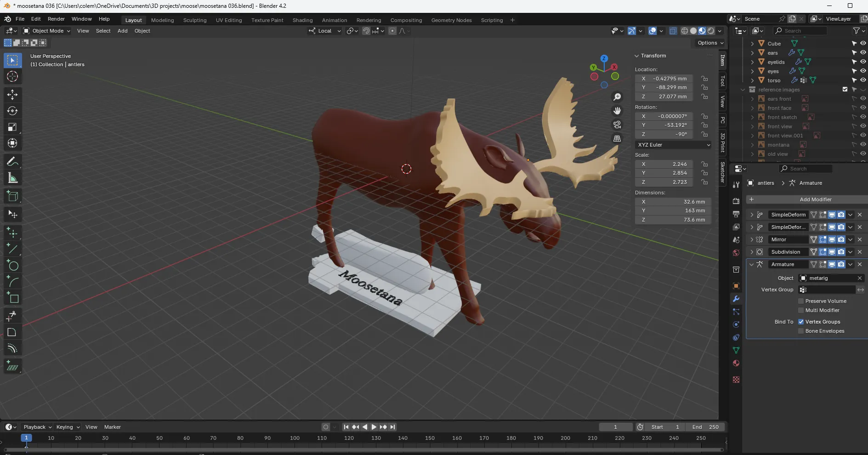Expand the Mirror modifier panel
This screenshot has width=868, height=455.
point(752,239)
